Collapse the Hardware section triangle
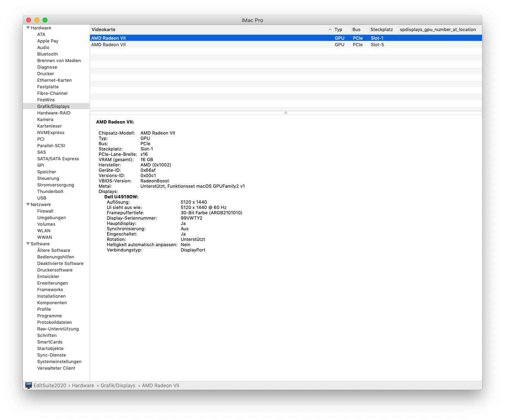Image resolution: width=505 pixels, height=420 pixels. point(28,28)
